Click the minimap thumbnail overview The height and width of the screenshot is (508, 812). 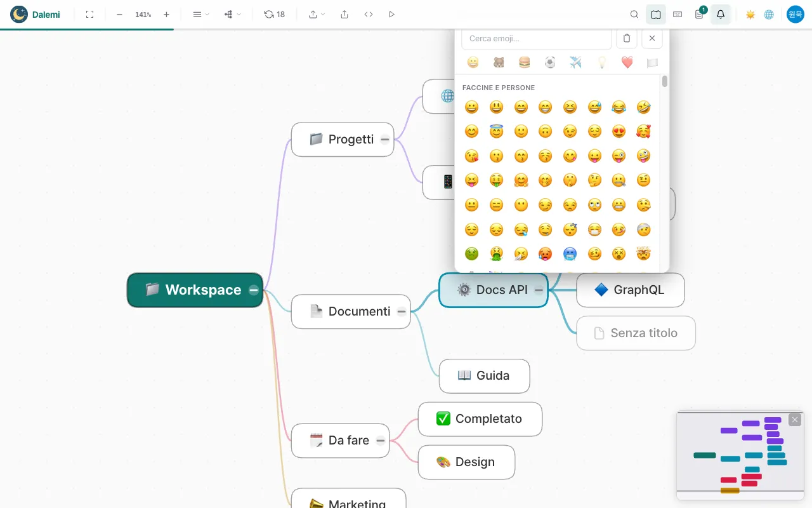[x=740, y=456]
